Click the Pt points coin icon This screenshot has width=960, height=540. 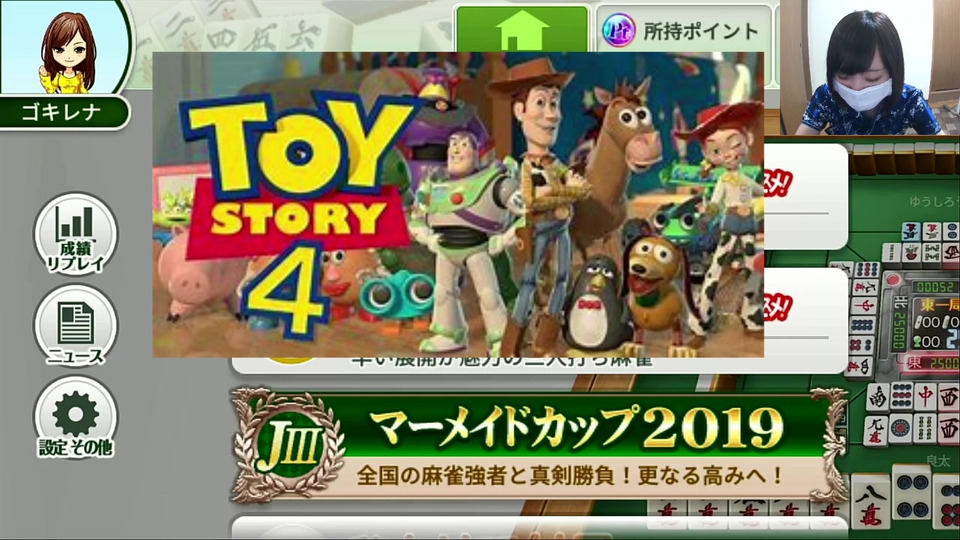[x=618, y=30]
